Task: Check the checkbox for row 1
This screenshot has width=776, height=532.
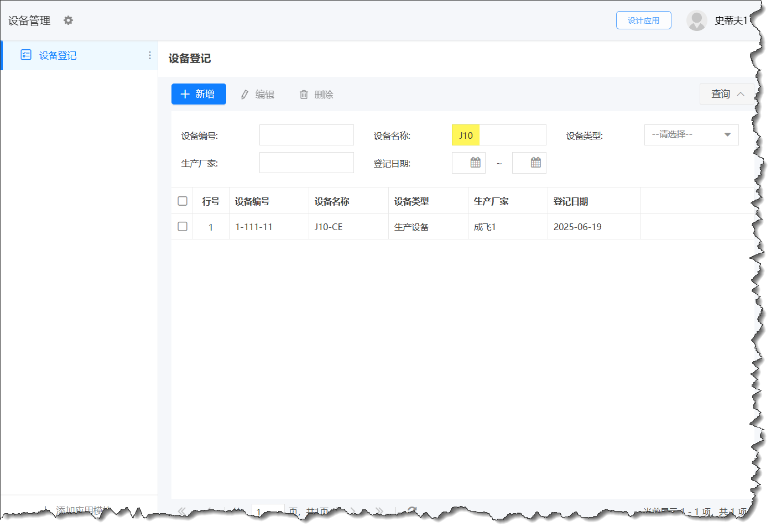Action: (183, 227)
